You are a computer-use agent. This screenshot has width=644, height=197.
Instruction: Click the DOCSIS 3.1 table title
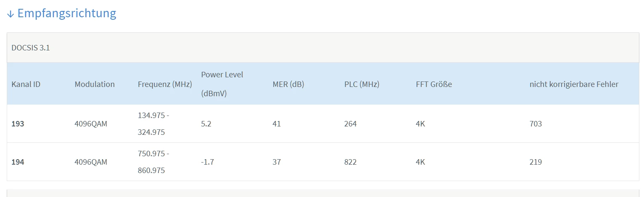point(31,47)
